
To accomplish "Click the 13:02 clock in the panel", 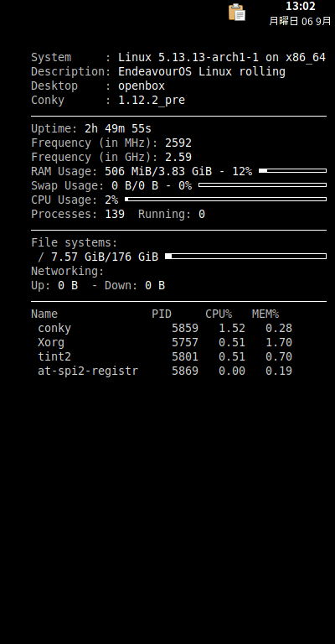I will click(300, 7).
